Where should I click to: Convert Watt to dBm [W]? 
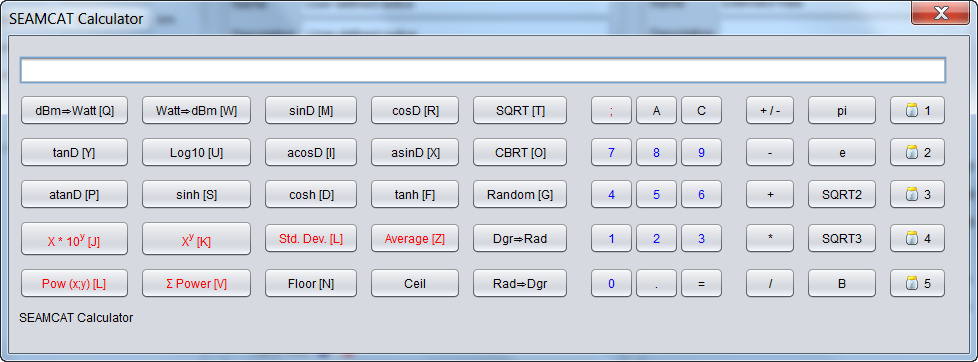(196, 110)
